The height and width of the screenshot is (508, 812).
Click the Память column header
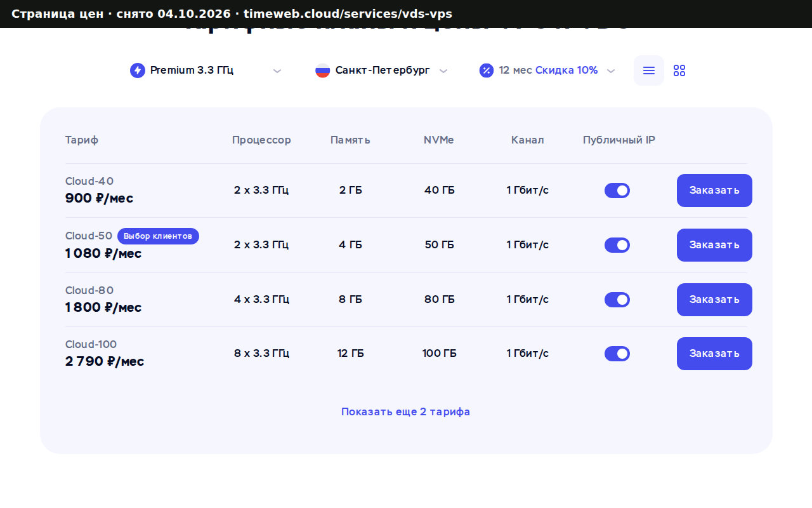(x=350, y=140)
